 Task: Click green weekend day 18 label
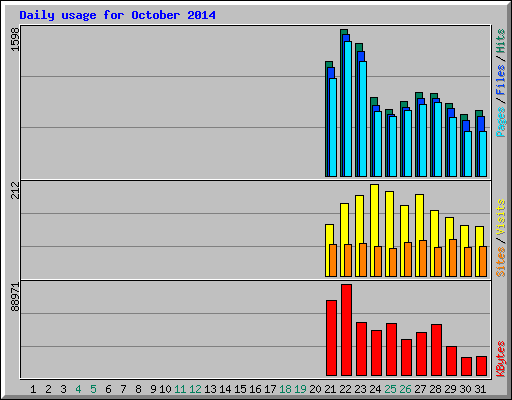tap(285, 389)
